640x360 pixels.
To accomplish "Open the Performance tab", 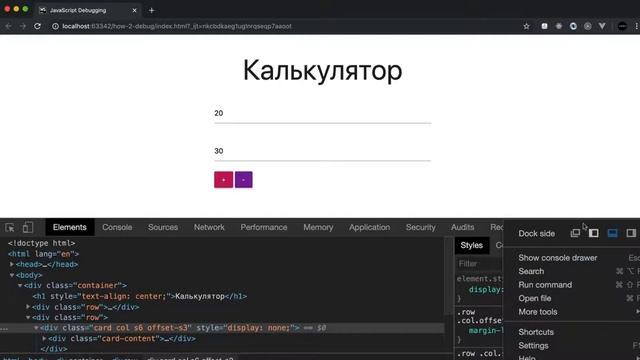I will [x=264, y=227].
